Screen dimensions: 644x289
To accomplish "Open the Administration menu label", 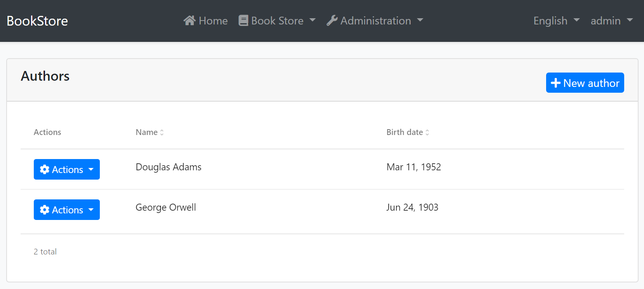I will click(x=376, y=21).
